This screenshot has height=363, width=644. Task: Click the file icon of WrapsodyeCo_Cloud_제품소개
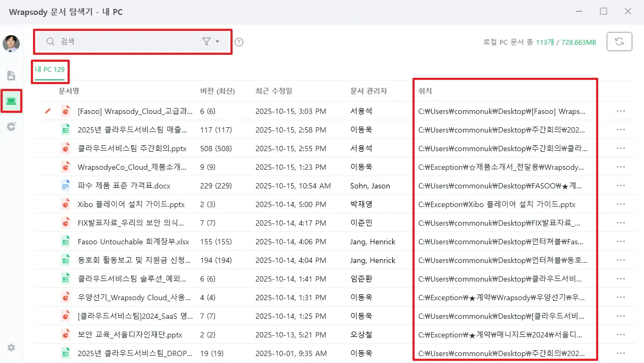65,167
